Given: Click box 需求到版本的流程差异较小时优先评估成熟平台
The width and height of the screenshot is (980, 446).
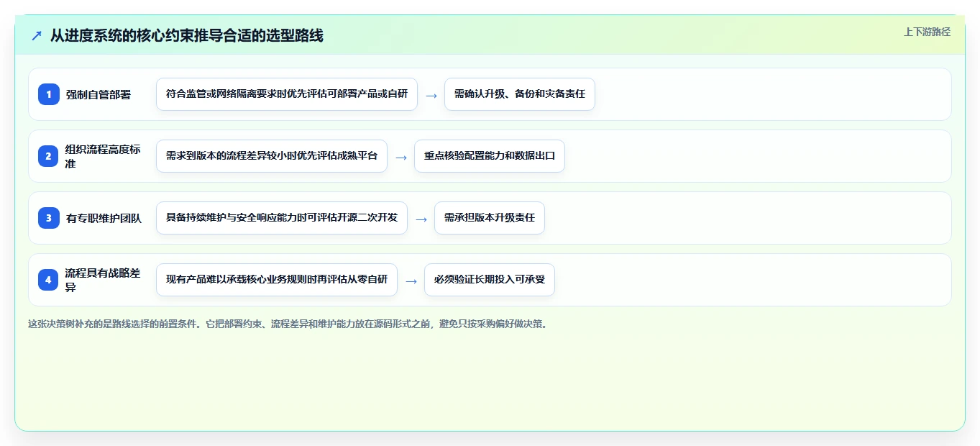Looking at the screenshot, I should (272, 156).
